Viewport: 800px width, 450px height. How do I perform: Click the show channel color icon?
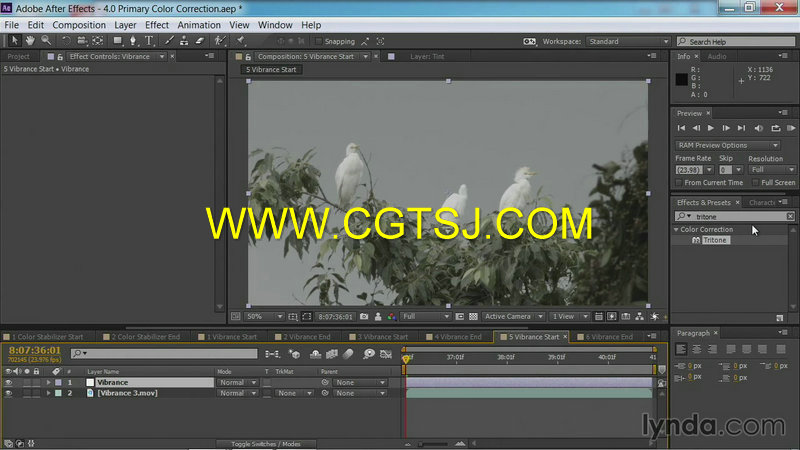pyautogui.click(x=391, y=317)
